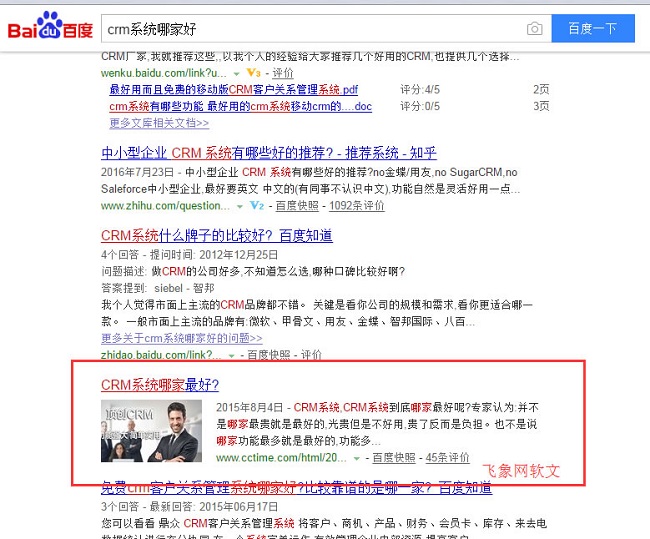Open 1092条评价 link

coord(357,206)
